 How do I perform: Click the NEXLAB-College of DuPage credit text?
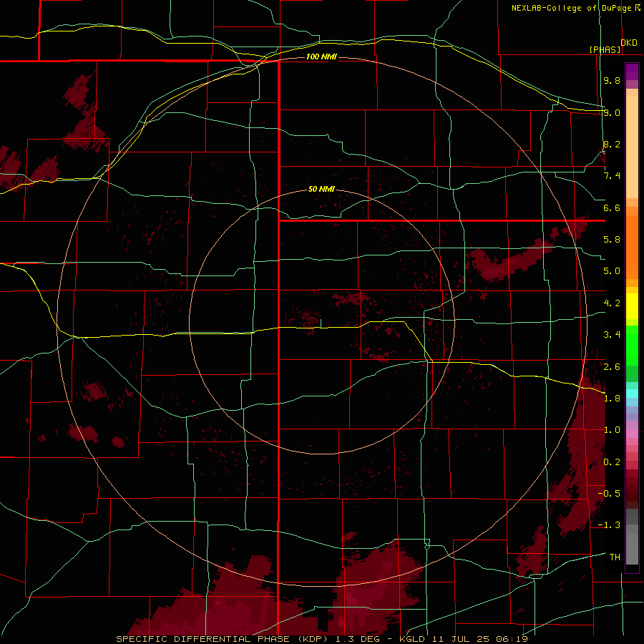(571, 8)
